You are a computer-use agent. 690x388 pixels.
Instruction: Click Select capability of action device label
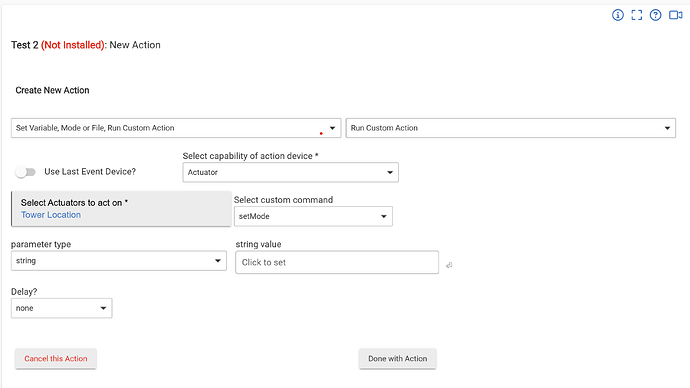[x=250, y=156]
